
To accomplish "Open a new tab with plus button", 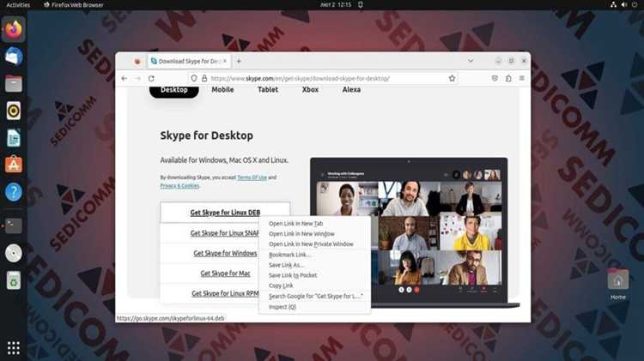I will (239, 61).
